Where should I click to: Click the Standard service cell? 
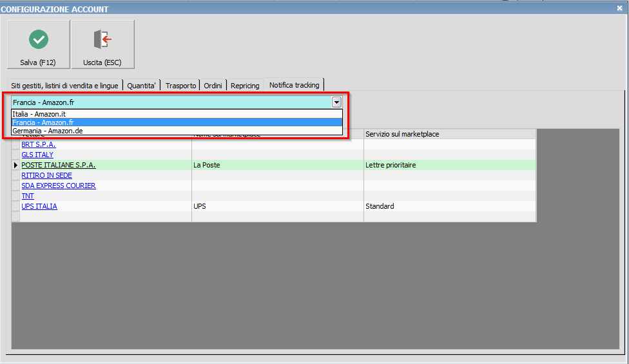pos(450,206)
